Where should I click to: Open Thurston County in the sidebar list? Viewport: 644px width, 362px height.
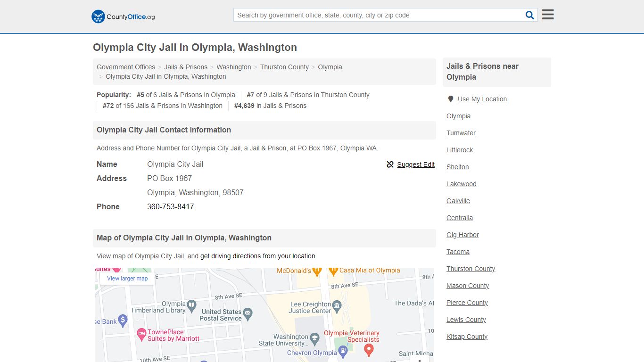tap(471, 269)
